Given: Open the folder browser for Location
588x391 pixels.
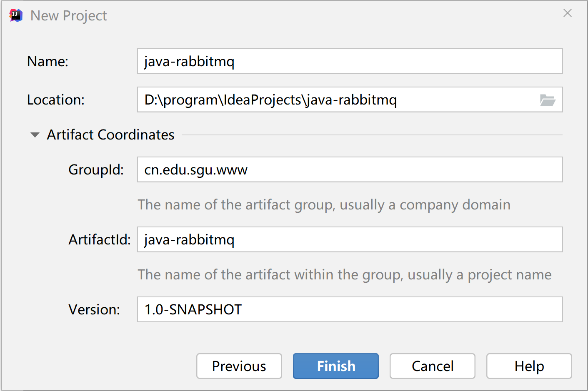Looking at the screenshot, I should (548, 100).
